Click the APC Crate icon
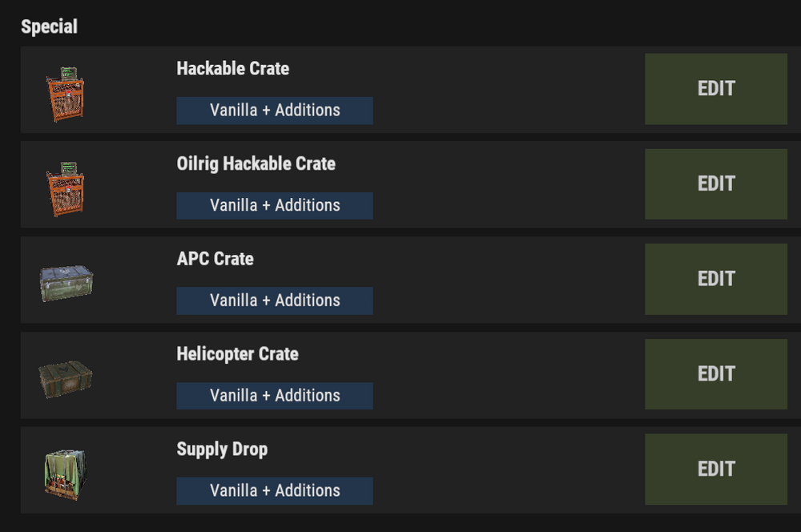The height and width of the screenshot is (532, 801). (66, 283)
